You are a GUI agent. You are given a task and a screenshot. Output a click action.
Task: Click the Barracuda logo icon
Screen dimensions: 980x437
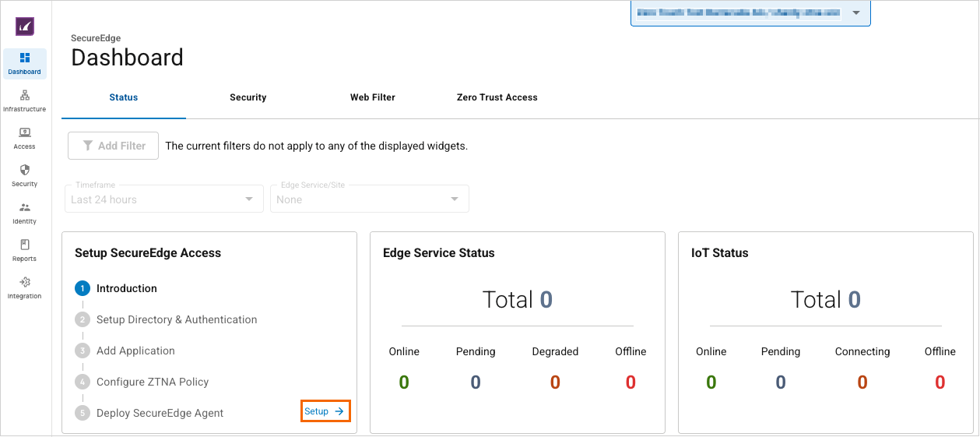pos(25,26)
